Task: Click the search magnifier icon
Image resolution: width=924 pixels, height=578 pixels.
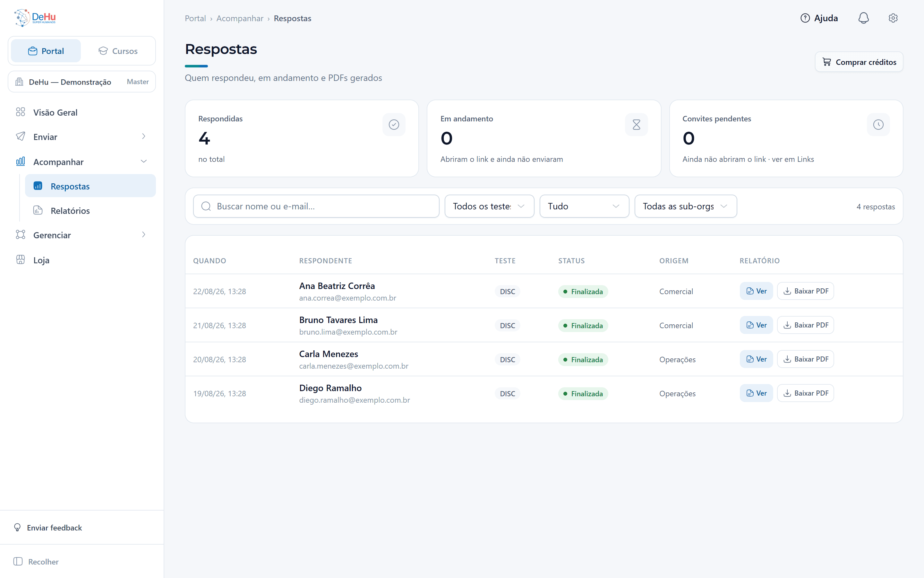Action: (206, 206)
